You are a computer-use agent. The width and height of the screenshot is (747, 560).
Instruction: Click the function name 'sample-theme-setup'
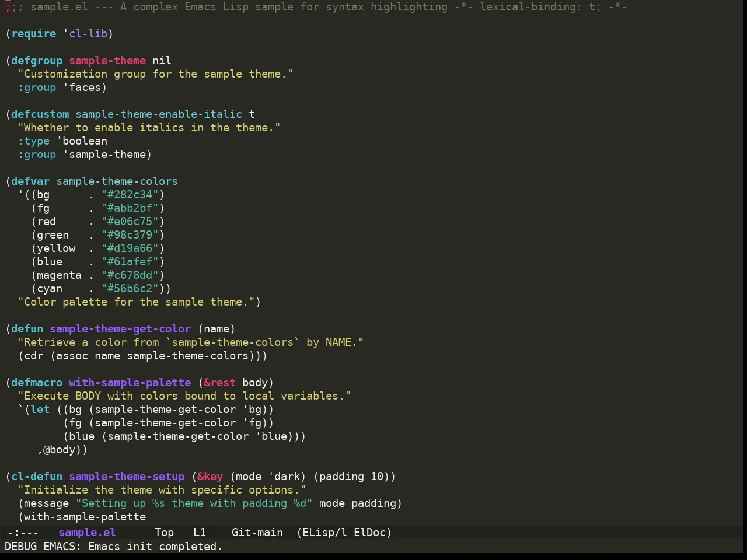click(x=127, y=477)
